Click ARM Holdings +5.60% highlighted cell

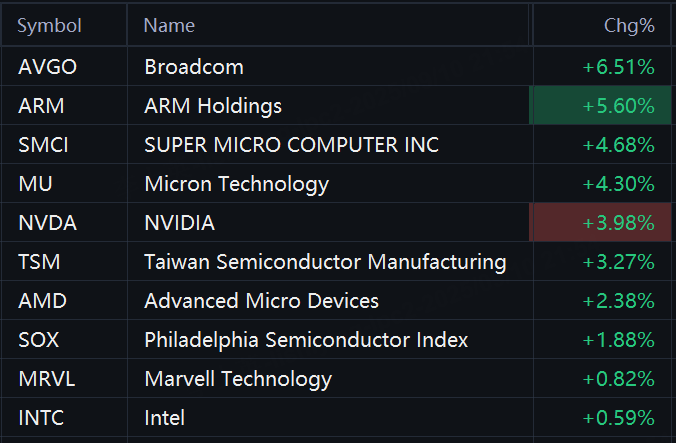[601, 106]
